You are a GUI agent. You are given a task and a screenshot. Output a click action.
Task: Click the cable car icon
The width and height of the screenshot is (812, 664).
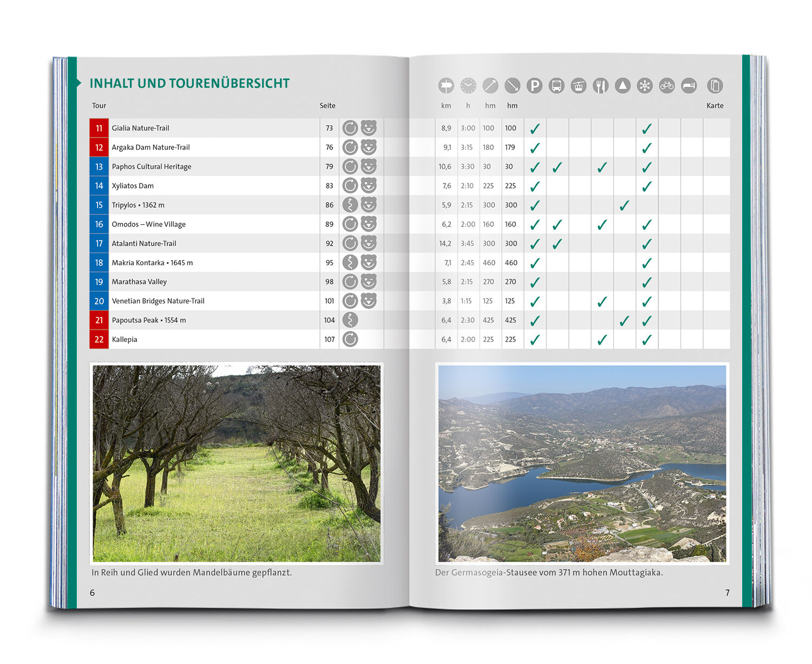[579, 86]
